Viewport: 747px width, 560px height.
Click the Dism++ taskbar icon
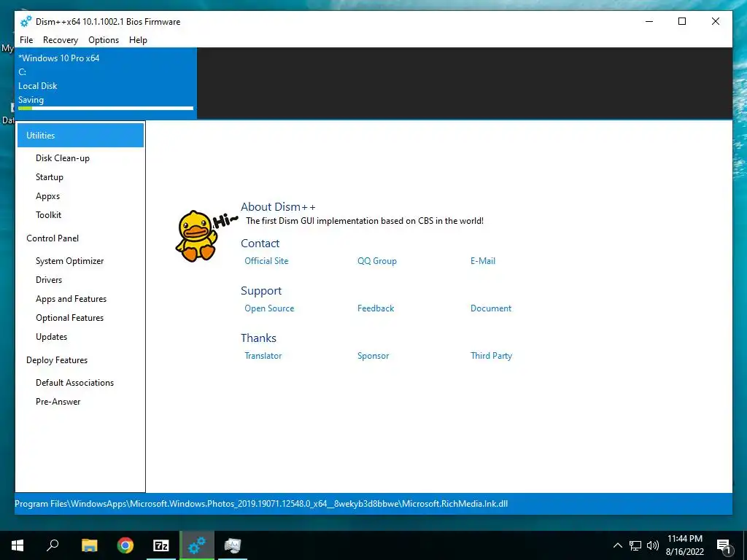(197, 545)
